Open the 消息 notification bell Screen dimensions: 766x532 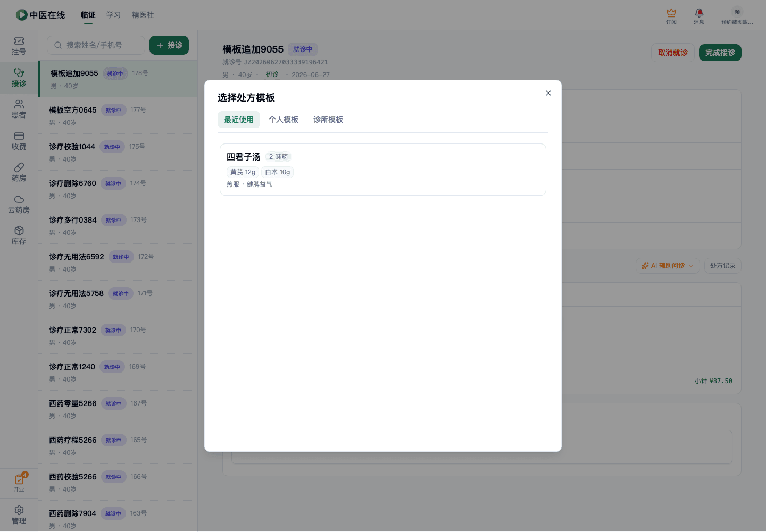(699, 16)
